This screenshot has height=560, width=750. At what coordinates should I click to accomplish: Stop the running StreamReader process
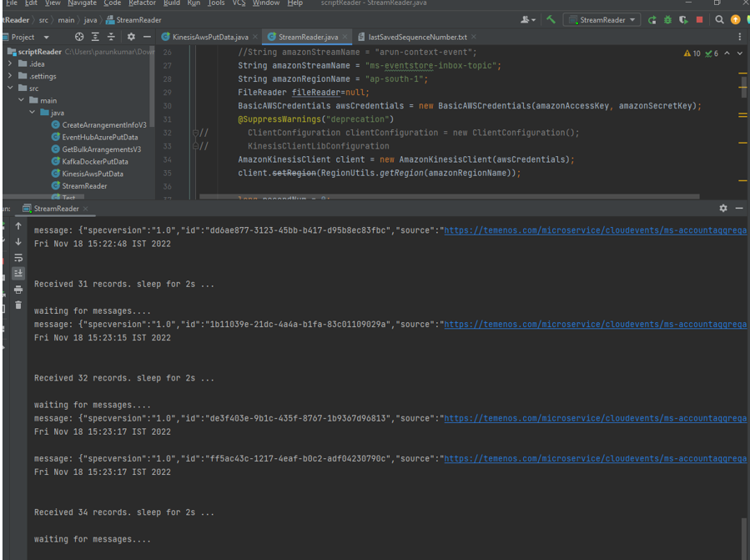(699, 19)
